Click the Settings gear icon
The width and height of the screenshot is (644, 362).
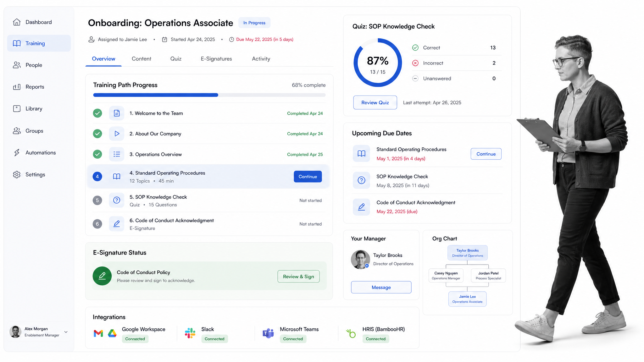coord(17,174)
